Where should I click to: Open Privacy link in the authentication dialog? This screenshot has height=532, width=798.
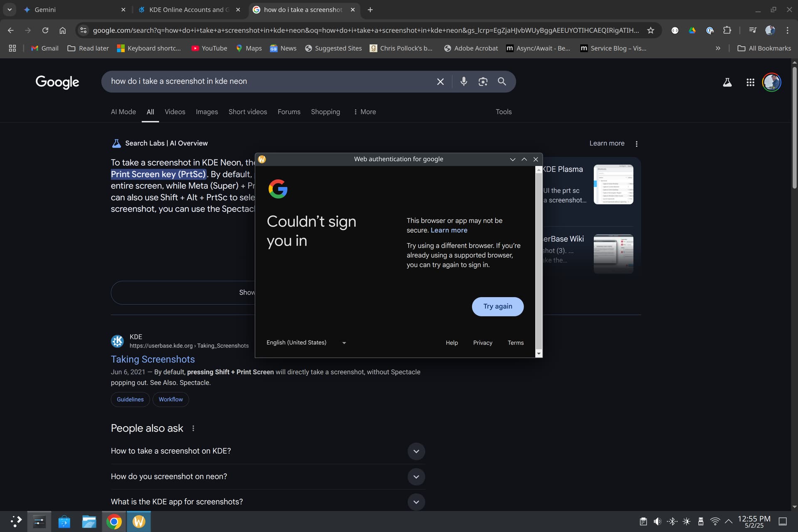[483, 343]
